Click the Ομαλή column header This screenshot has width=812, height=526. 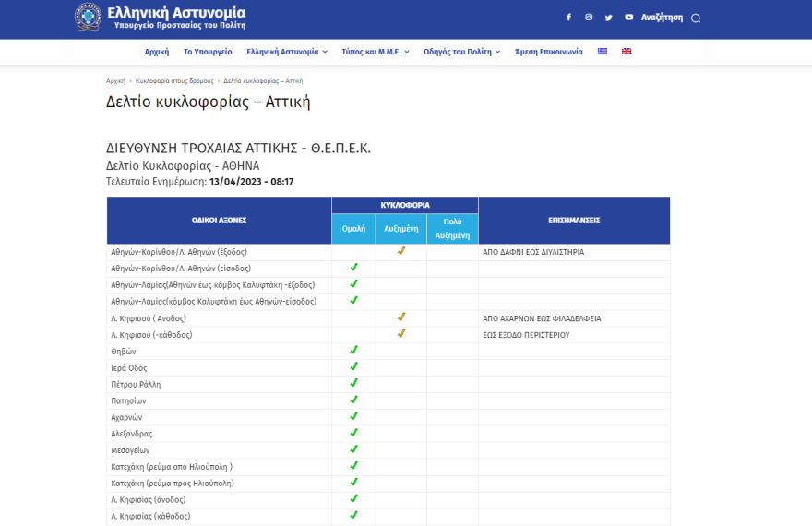coord(353,228)
